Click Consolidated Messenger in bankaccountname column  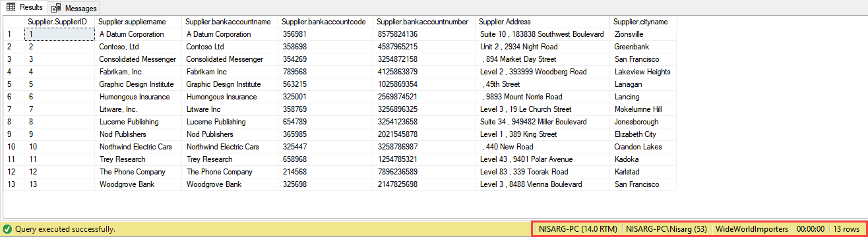pyautogui.click(x=230, y=59)
